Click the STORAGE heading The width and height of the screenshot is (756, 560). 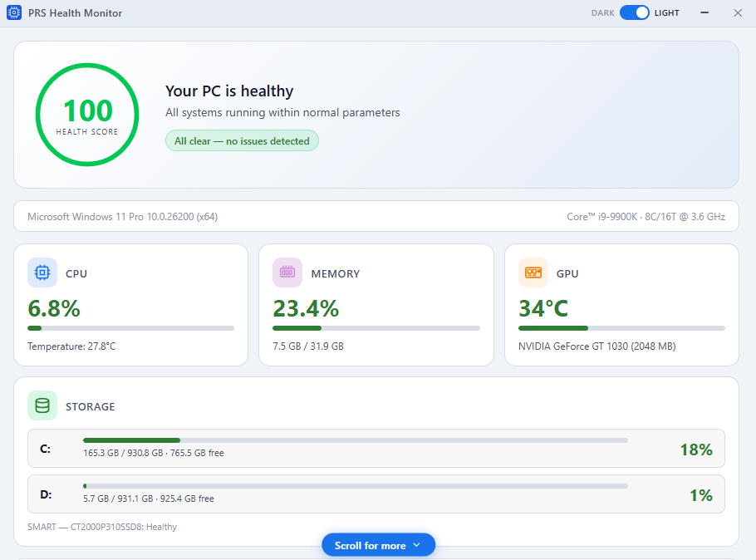[x=91, y=406]
